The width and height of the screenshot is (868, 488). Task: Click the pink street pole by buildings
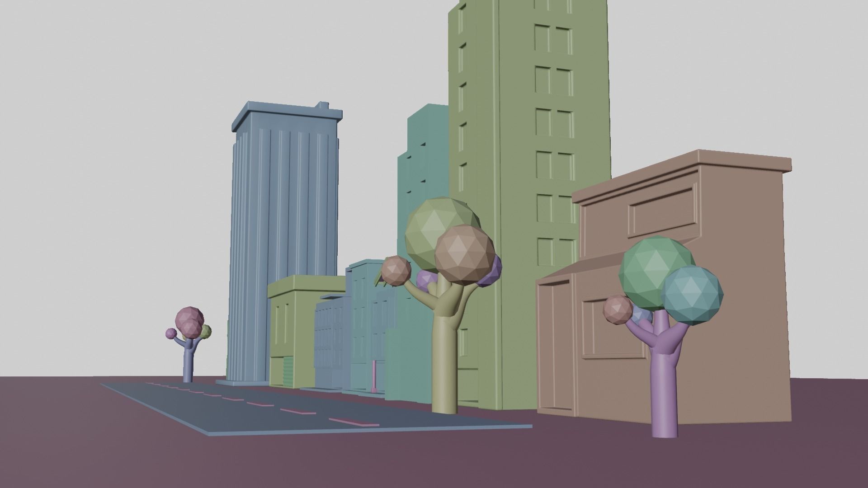click(x=374, y=376)
